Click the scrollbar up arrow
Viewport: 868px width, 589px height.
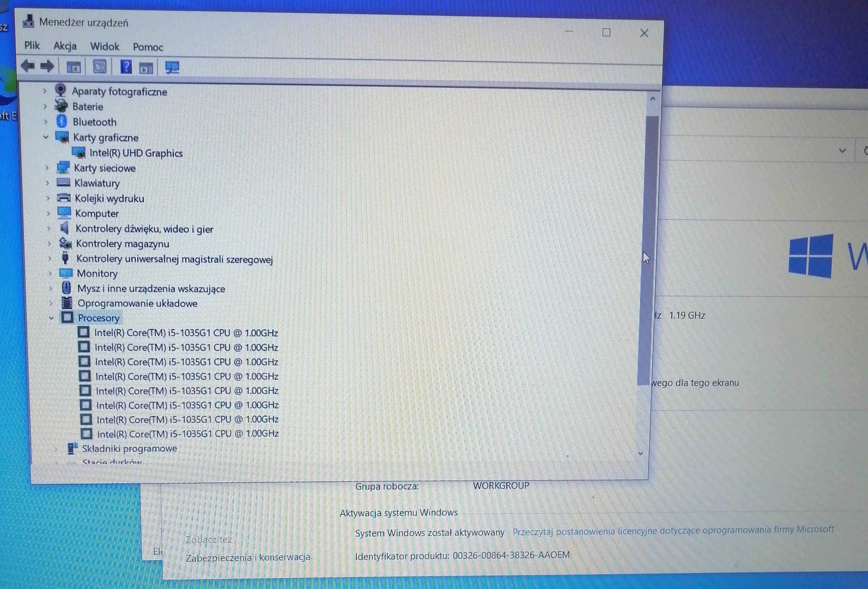(x=653, y=99)
